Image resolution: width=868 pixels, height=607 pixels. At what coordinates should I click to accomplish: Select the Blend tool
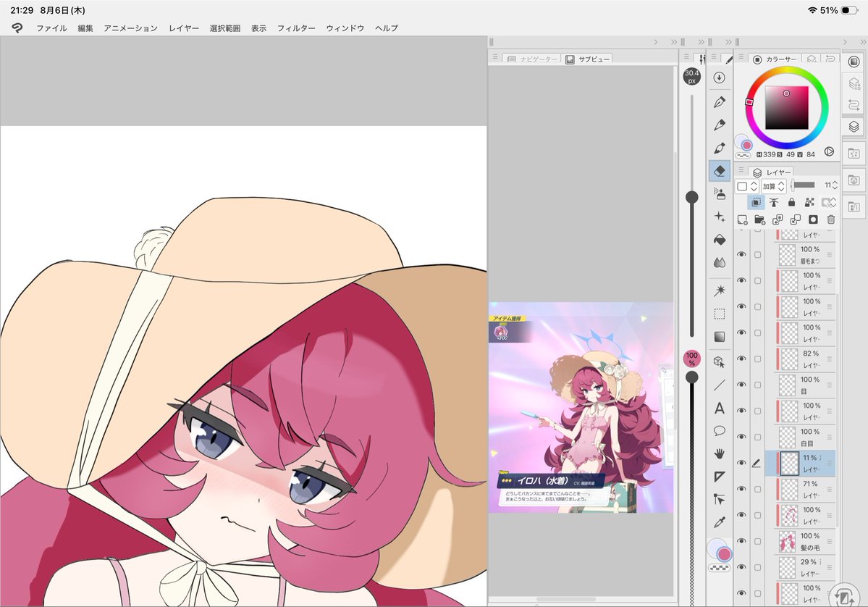719,262
